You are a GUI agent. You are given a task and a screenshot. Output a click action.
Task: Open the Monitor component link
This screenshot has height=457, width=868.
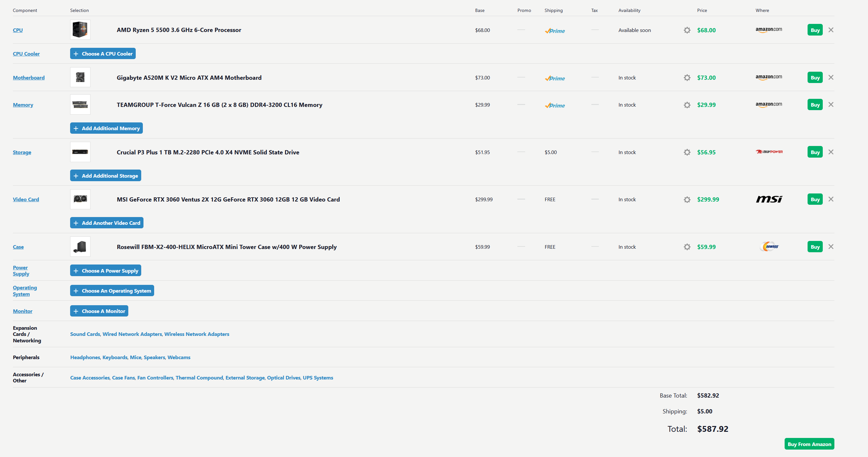pos(23,311)
